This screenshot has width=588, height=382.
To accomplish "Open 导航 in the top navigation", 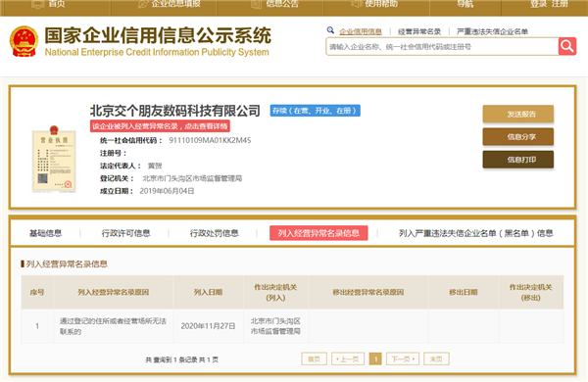I will 465,4.
